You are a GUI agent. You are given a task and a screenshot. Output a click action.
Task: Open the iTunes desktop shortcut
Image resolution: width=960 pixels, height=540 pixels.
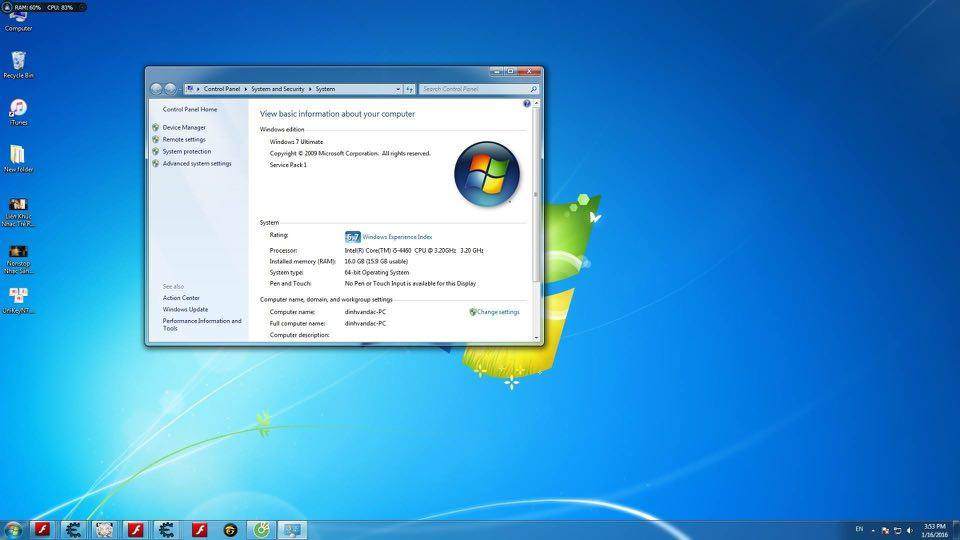[17, 109]
